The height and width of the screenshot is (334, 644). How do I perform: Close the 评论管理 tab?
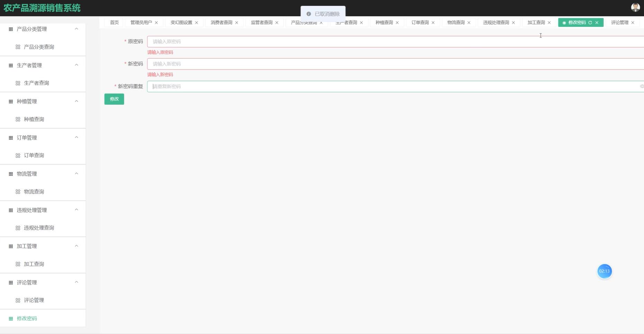[633, 22]
